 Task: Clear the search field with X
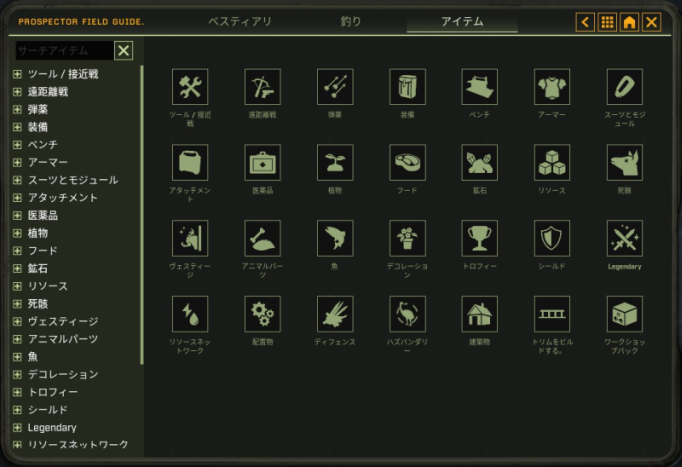(124, 50)
